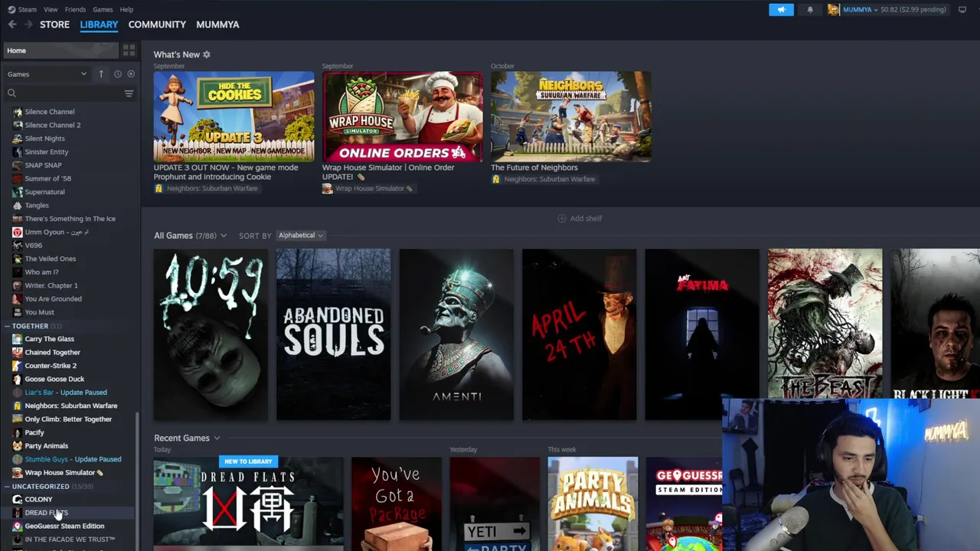Open the advanced filter settings icon
This screenshot has height=551, width=980.
point(129,93)
